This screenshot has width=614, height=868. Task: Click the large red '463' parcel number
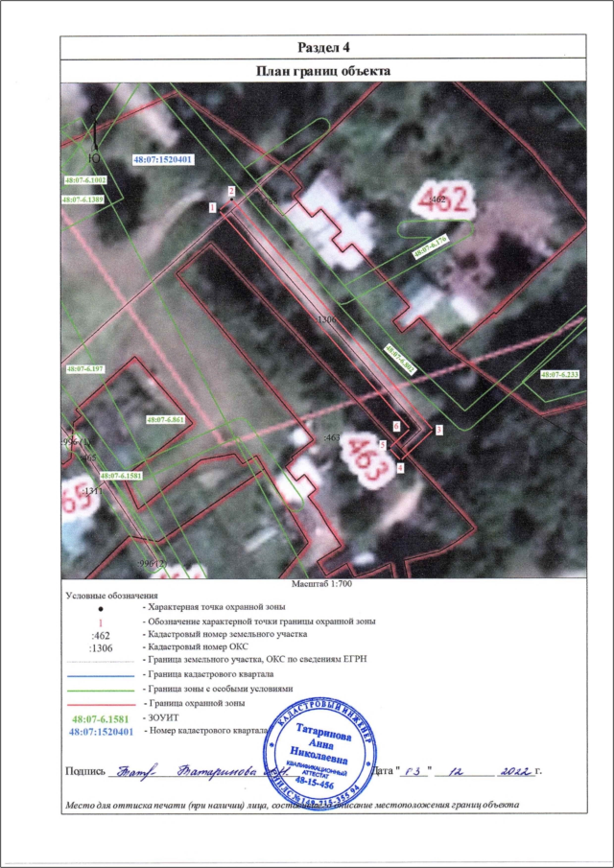click(366, 460)
